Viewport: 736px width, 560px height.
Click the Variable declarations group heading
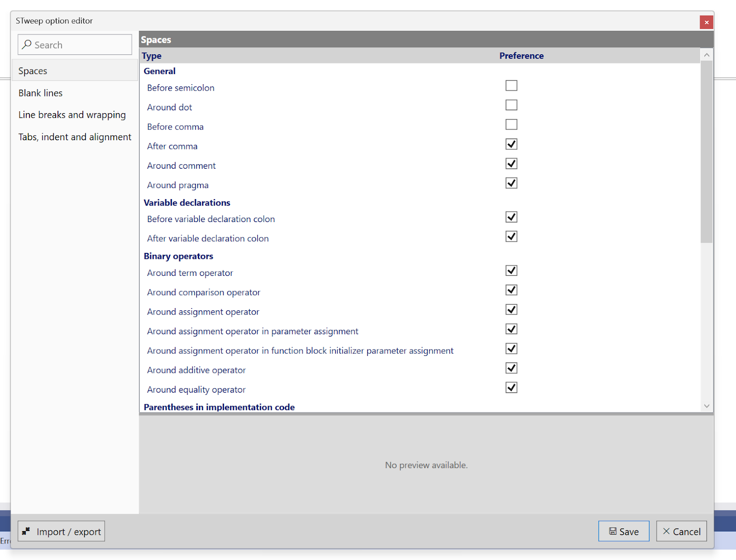pos(187,203)
